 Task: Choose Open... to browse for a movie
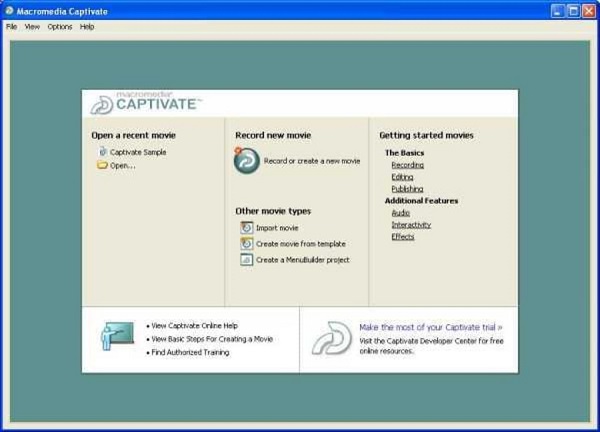click(122, 166)
